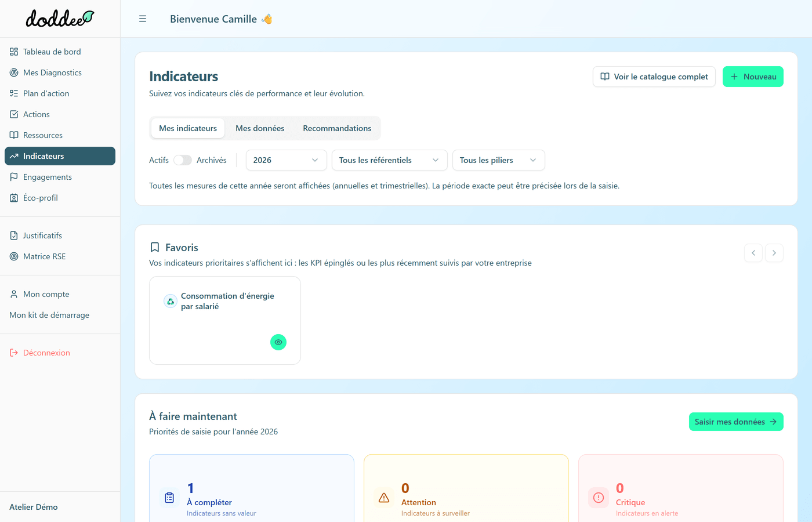This screenshot has height=522, width=812.
Task: Click the Éco-profil badge icon
Action: [14, 198]
